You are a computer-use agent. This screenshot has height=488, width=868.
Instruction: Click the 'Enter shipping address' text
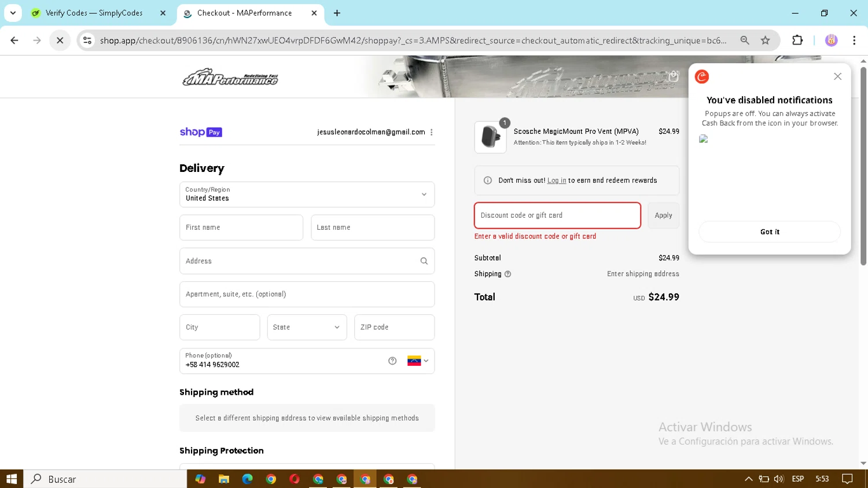(643, 274)
